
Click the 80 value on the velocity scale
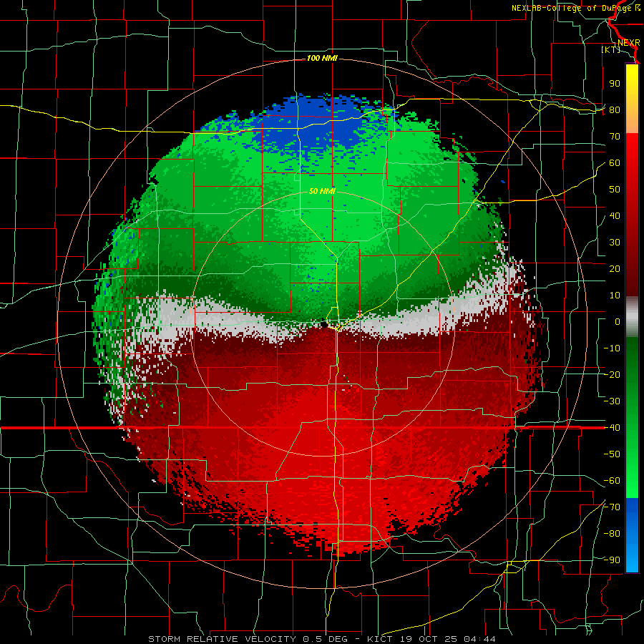point(615,109)
